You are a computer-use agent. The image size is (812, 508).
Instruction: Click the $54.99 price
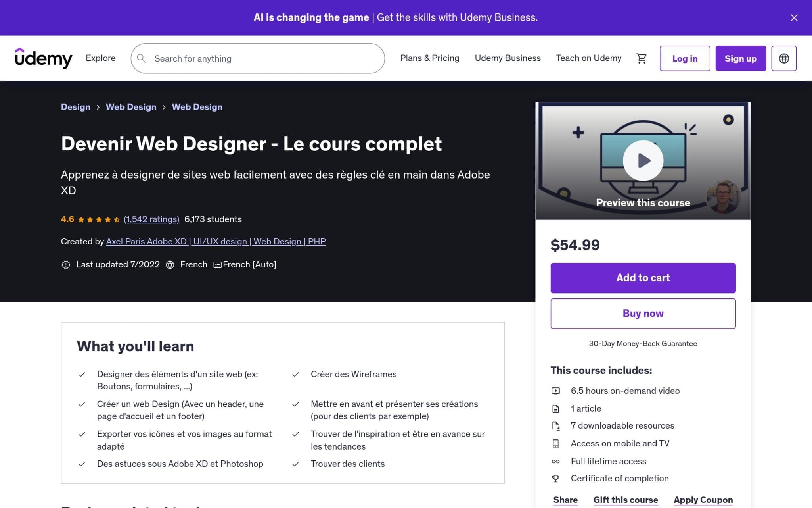[x=575, y=245]
